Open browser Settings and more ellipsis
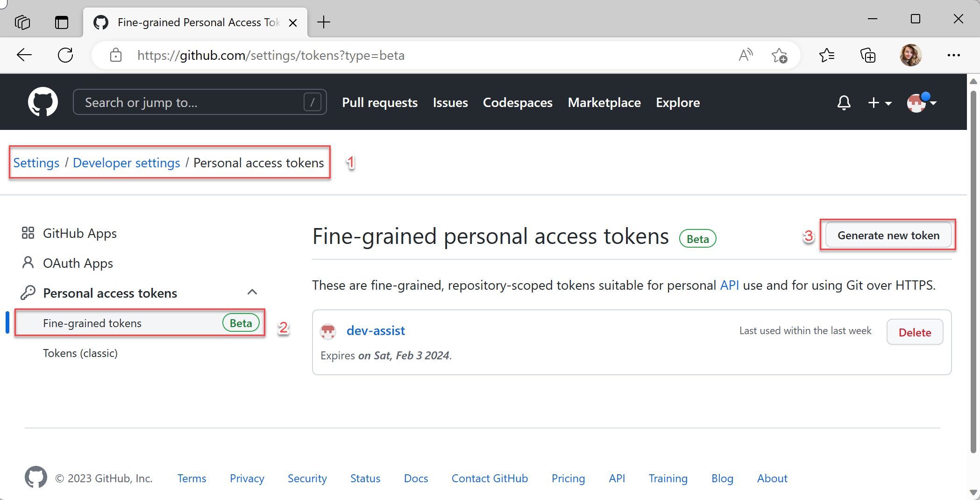This screenshot has width=980, height=500. coord(953,55)
